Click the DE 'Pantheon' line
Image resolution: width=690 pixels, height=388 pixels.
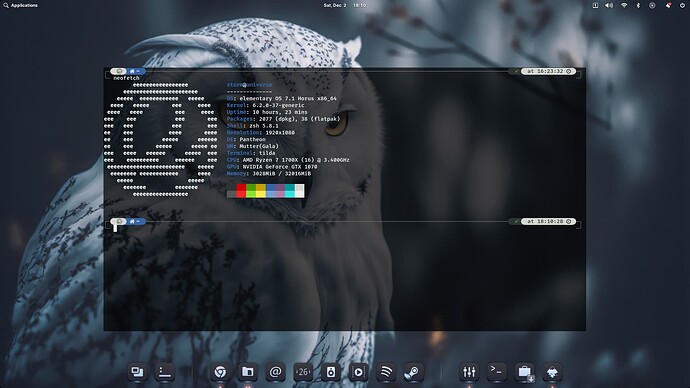click(x=246, y=139)
